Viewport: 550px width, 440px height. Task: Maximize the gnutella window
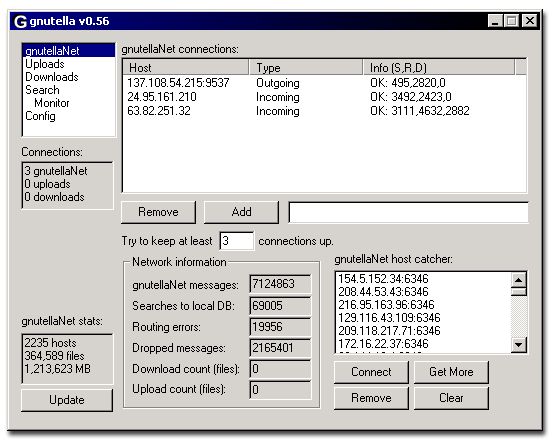click(512, 21)
